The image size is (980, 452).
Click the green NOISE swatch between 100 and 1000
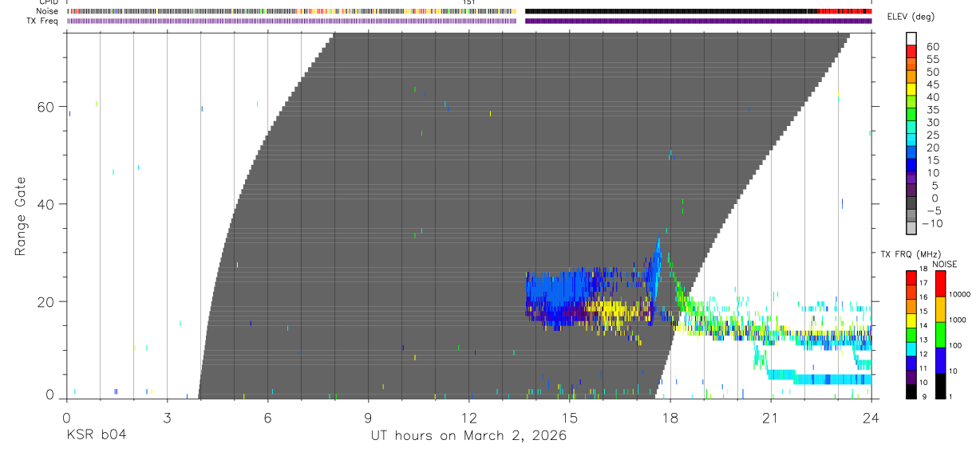[940, 334]
